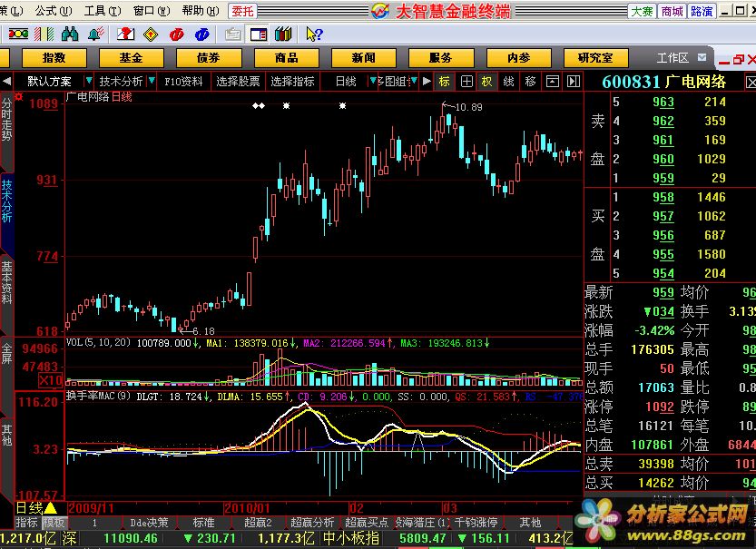Click the 基金 yellow button
The image size is (756, 549).
(x=131, y=58)
